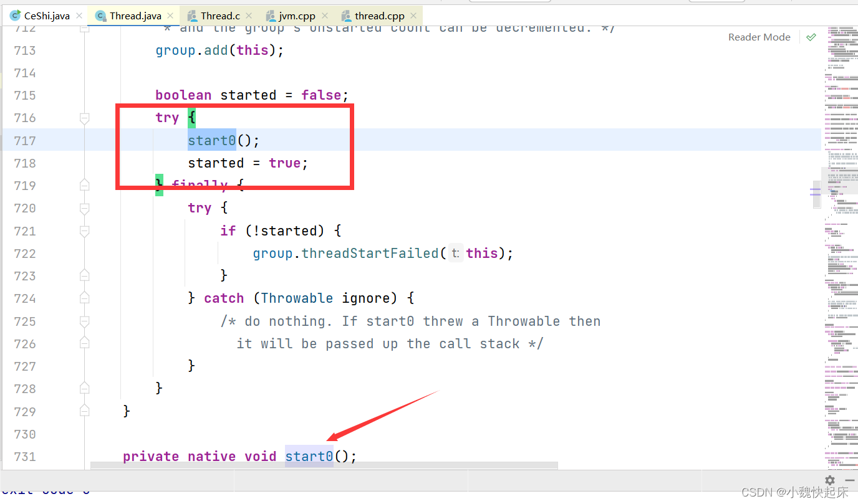Collapse the inner try at line 720
858x504 pixels.
pos(85,208)
